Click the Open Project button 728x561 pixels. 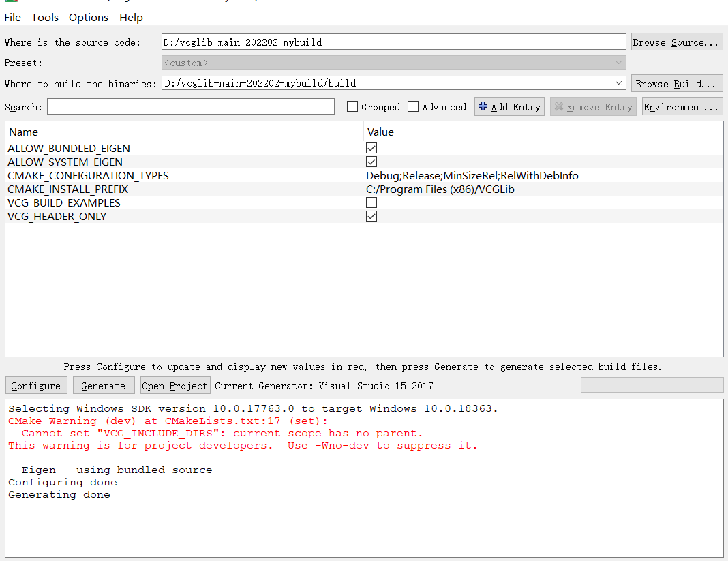[175, 386]
